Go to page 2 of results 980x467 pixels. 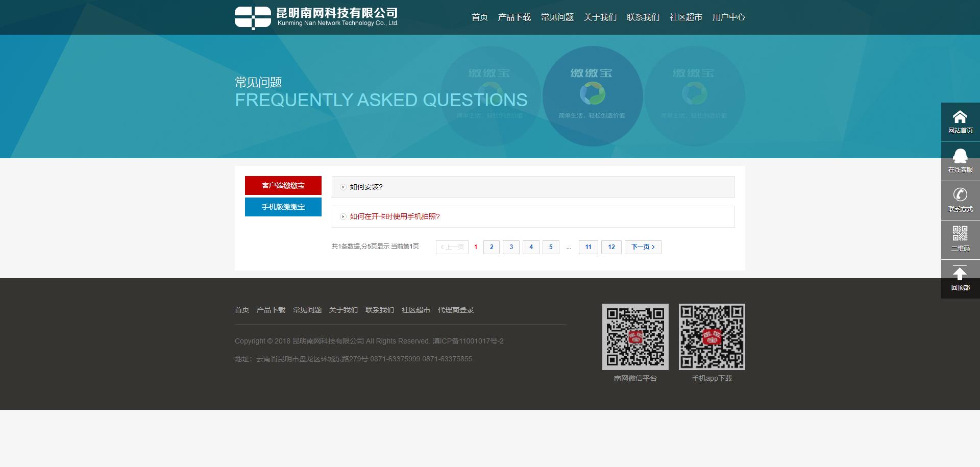click(x=492, y=247)
